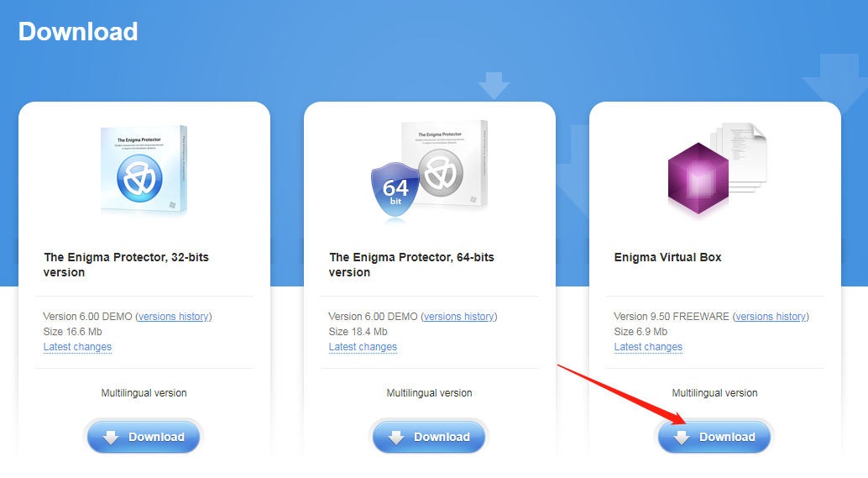Click The Enigma Protector, 64-bits version title
The height and width of the screenshot is (478, 868).
tap(411, 265)
